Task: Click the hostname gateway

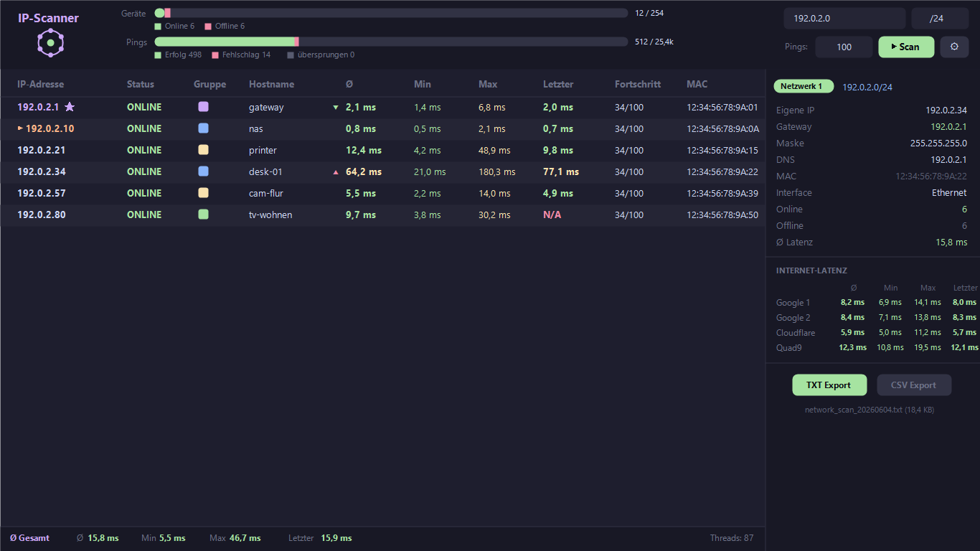Action: click(266, 107)
